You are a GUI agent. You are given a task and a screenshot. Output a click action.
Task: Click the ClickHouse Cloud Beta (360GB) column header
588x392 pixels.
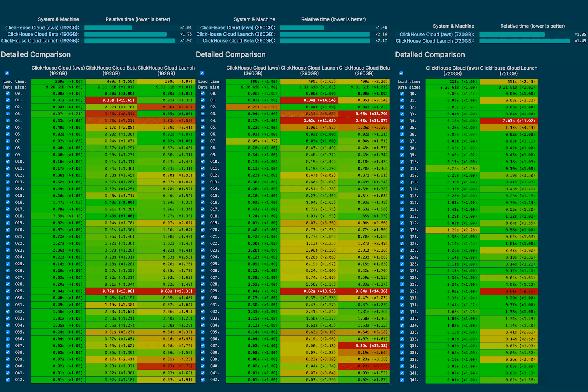point(364,71)
